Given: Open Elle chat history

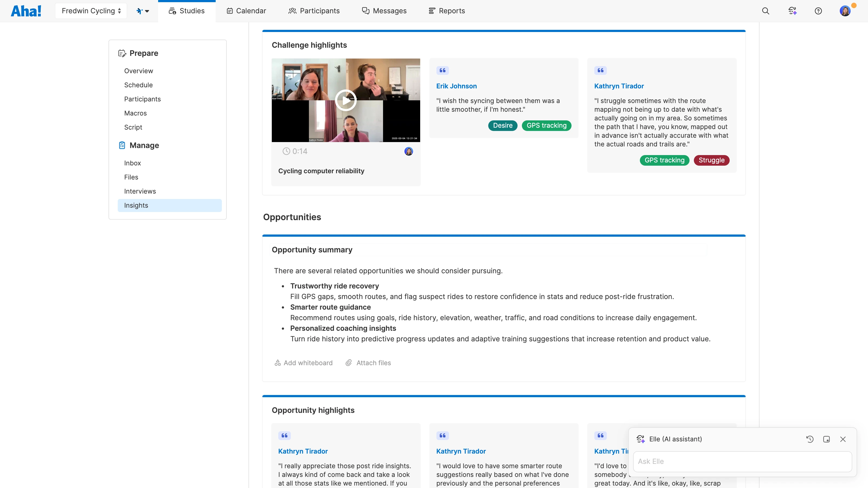Looking at the screenshot, I should [810, 439].
